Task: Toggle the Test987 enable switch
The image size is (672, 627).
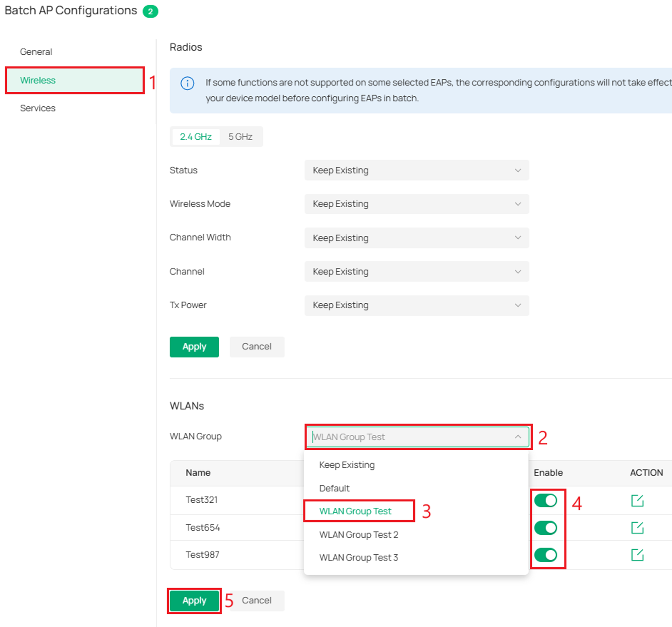Action: click(546, 555)
